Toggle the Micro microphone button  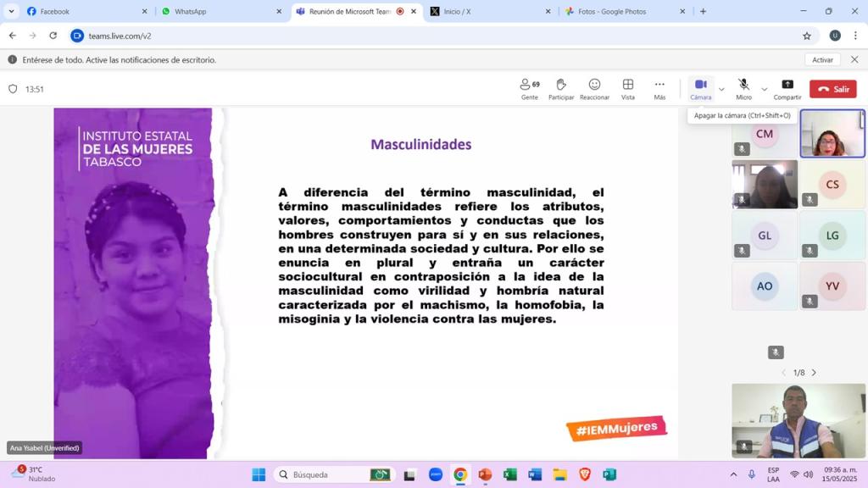point(743,87)
